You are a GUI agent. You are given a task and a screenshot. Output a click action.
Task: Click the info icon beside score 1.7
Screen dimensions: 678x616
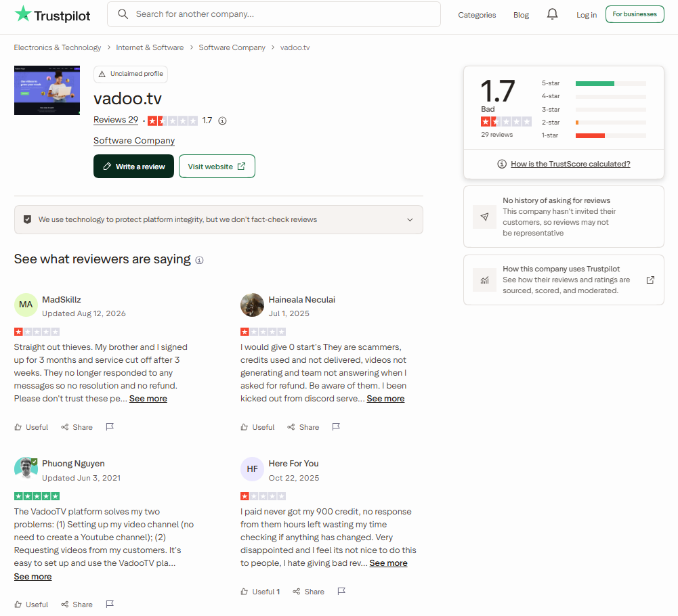pyautogui.click(x=222, y=120)
